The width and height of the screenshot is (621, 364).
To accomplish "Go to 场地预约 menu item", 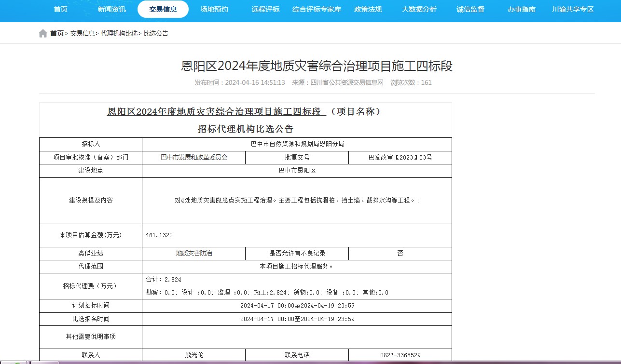I will coord(214,9).
